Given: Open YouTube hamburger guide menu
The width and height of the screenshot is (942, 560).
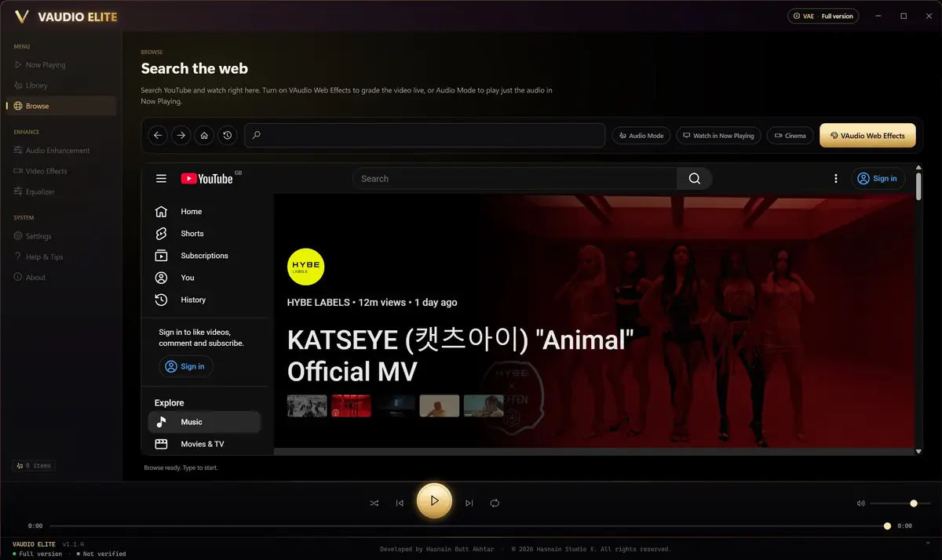Looking at the screenshot, I should point(161,179).
